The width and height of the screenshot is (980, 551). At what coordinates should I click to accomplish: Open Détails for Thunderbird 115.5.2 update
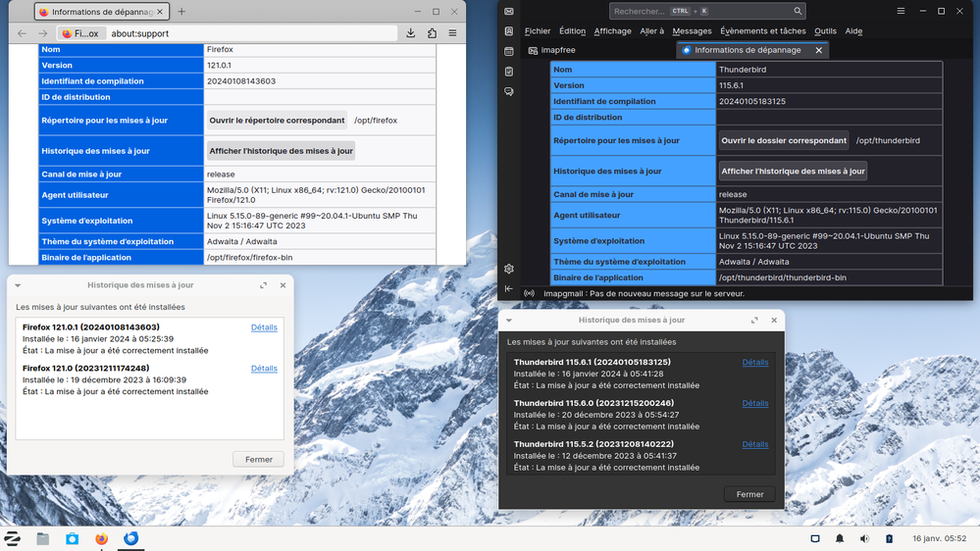coord(755,445)
